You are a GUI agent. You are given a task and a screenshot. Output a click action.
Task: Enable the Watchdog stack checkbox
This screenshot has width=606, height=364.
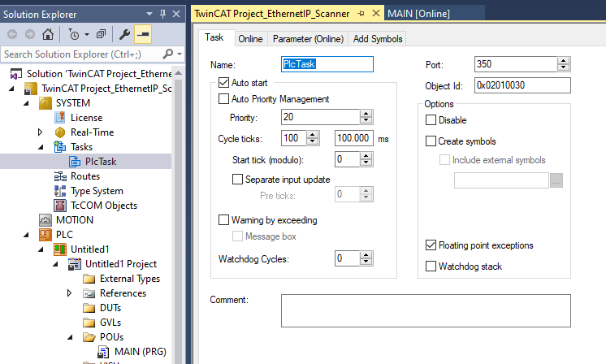point(431,266)
